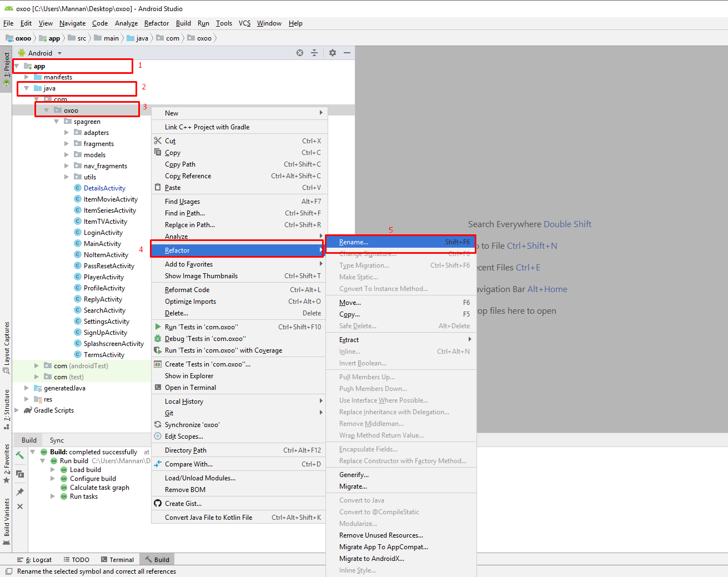Click the locate/scroll-from-source target icon
The height and width of the screenshot is (577, 728).
pyautogui.click(x=300, y=53)
